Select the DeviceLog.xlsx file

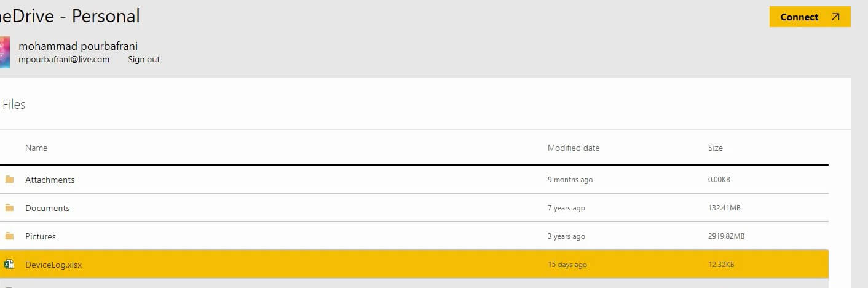point(53,265)
